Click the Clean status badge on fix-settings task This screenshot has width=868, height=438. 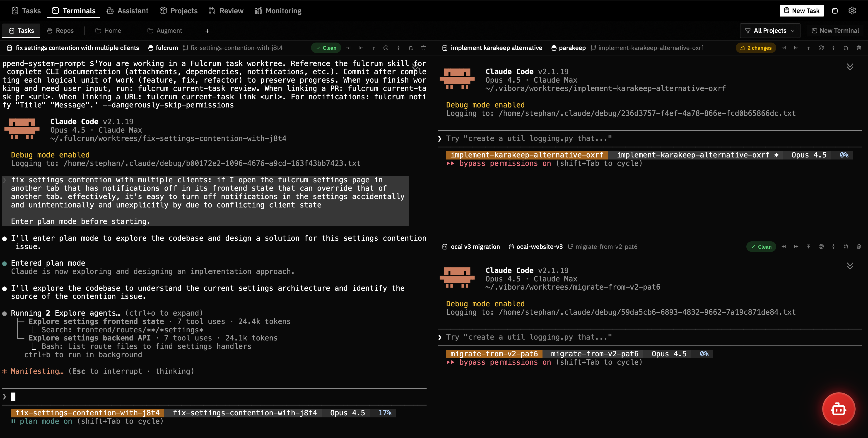[x=325, y=48]
